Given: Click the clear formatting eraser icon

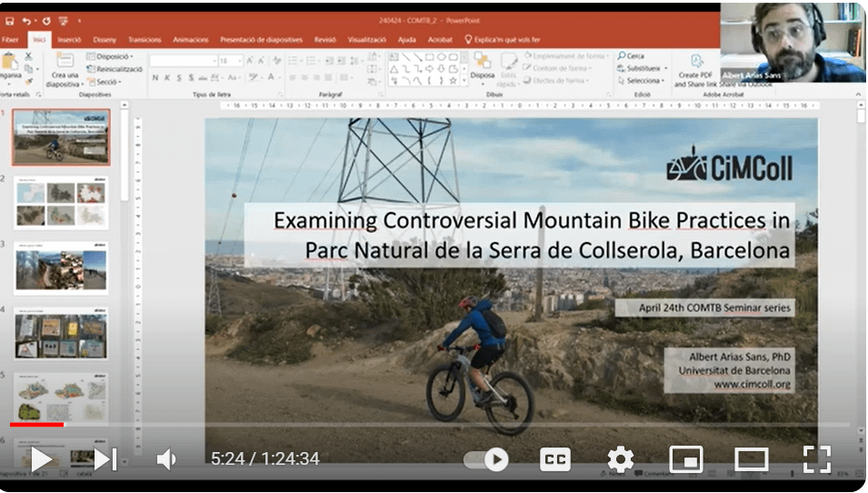Looking at the screenshot, I should [x=277, y=60].
